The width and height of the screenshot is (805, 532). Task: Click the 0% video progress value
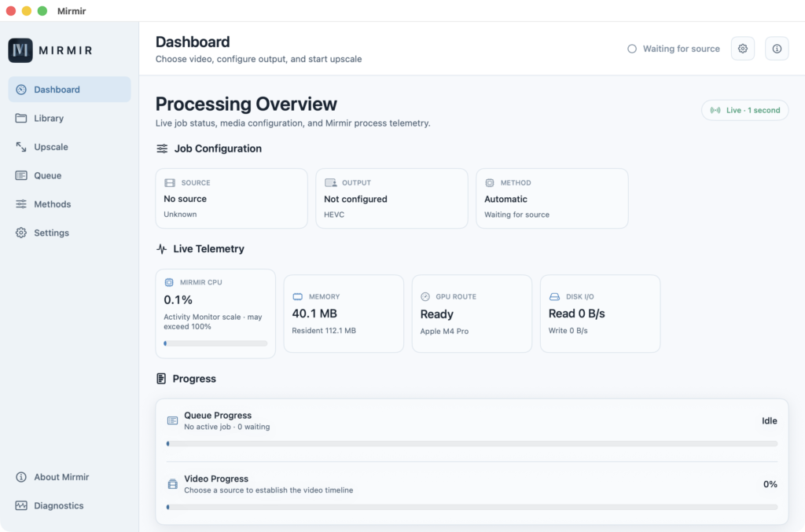770,484
